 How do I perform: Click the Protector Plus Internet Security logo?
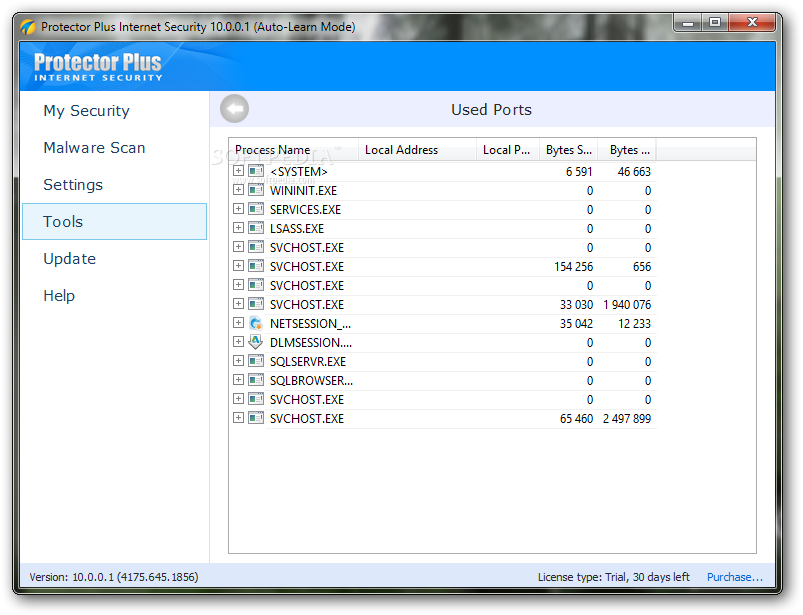pyautogui.click(x=97, y=67)
